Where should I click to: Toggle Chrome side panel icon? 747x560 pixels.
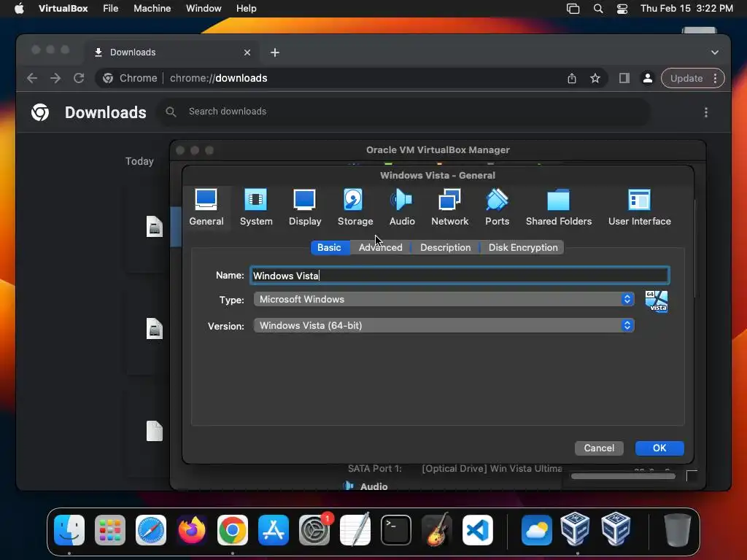[624, 78]
